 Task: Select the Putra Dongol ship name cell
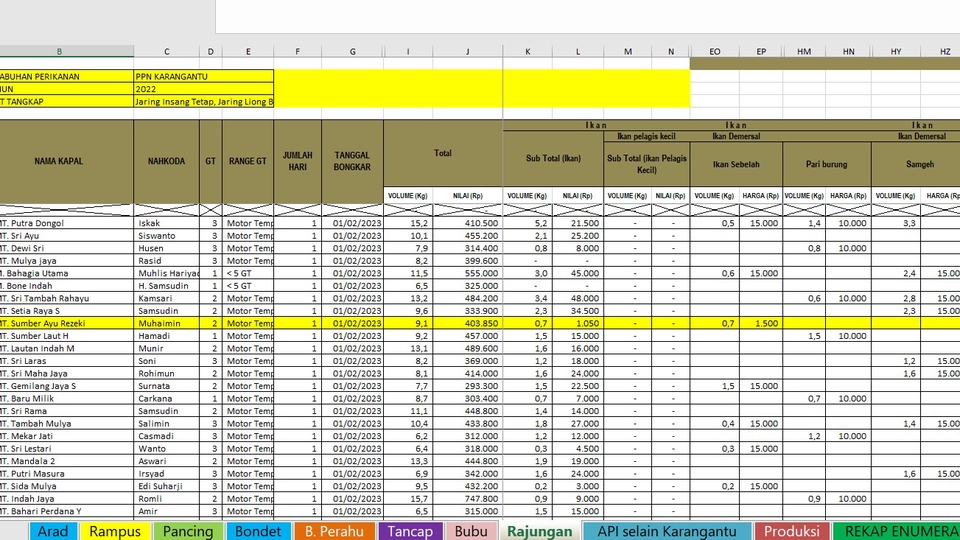(x=67, y=223)
